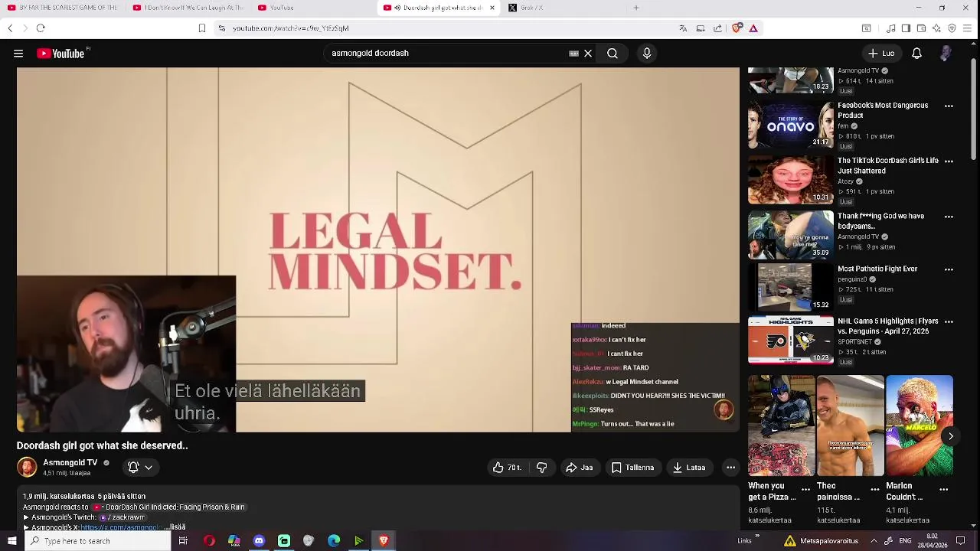Open the NHL Flyers vs Penguins thumbnail
This screenshot has height=551, width=980.
(x=790, y=340)
